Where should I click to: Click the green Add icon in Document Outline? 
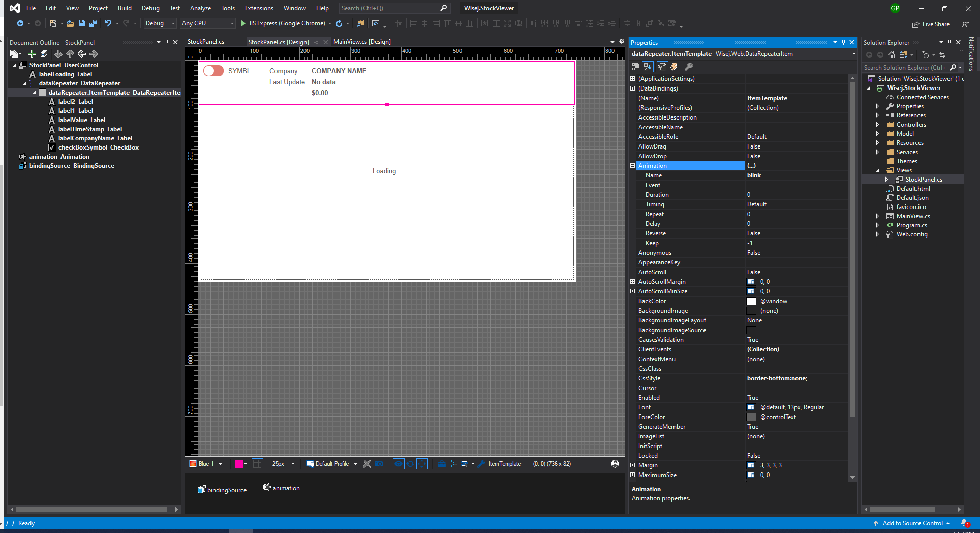point(32,54)
